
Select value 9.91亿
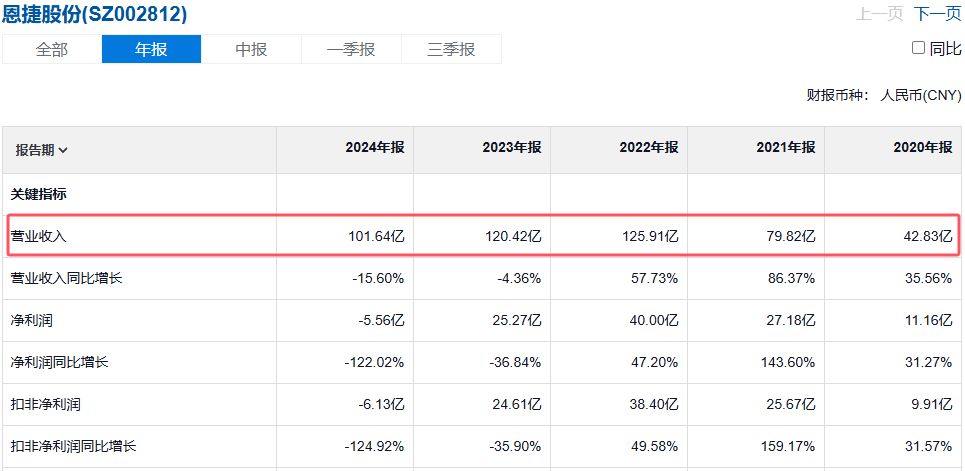click(932, 405)
